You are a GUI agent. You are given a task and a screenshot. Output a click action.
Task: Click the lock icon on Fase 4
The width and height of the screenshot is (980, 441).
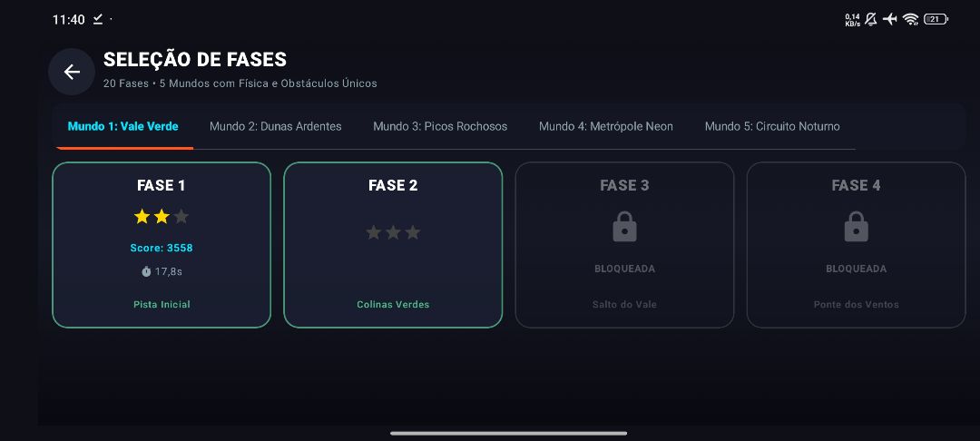(857, 227)
